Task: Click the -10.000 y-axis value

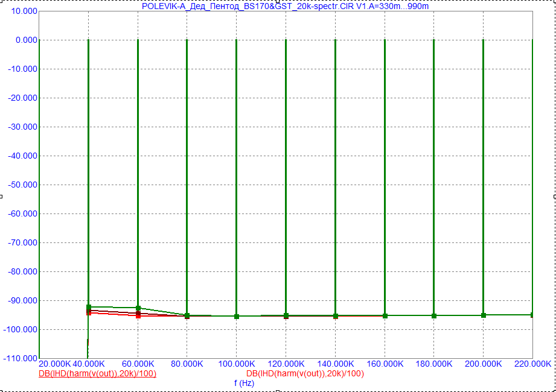Action: (23, 69)
